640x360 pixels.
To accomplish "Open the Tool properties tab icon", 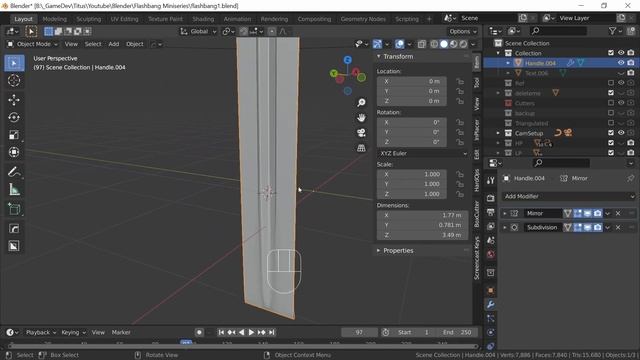I will pos(491,180).
